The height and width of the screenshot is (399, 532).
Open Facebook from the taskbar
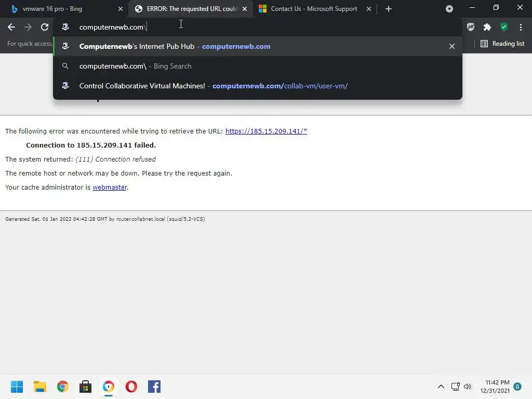[154, 387]
